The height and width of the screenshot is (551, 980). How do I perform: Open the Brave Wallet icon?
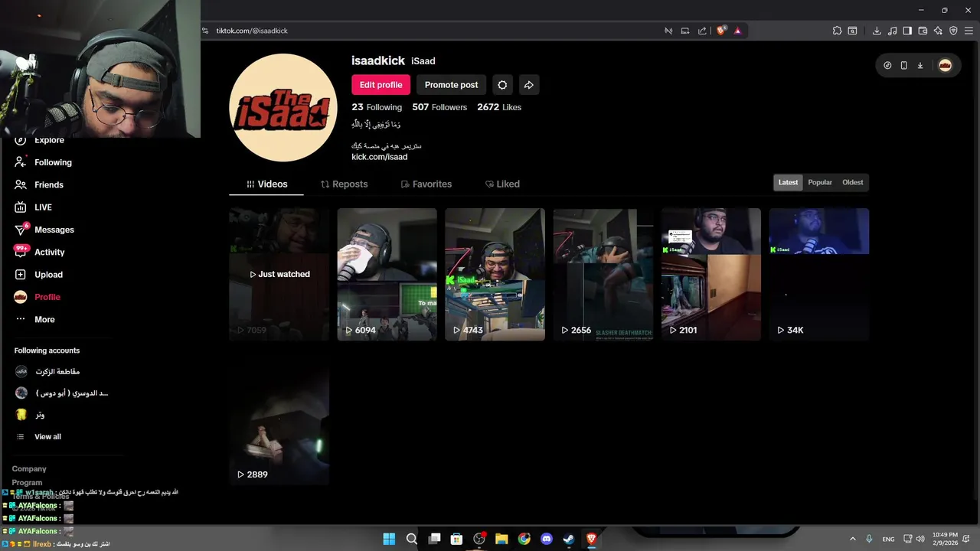point(923,31)
